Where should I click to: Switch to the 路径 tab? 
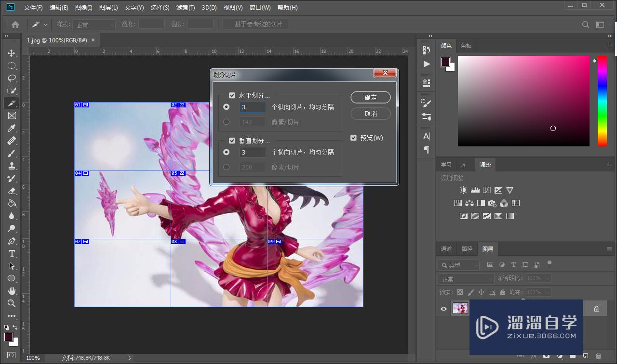(467, 249)
